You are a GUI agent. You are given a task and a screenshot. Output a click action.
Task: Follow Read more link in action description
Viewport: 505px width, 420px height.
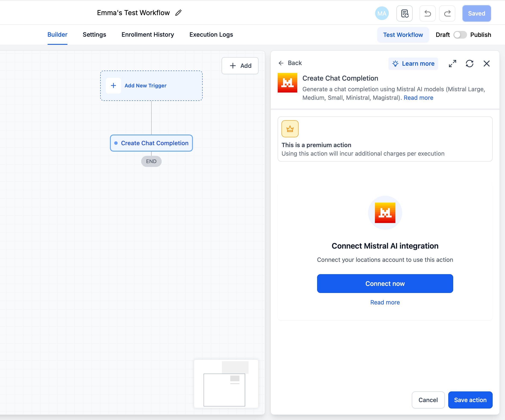418,98
